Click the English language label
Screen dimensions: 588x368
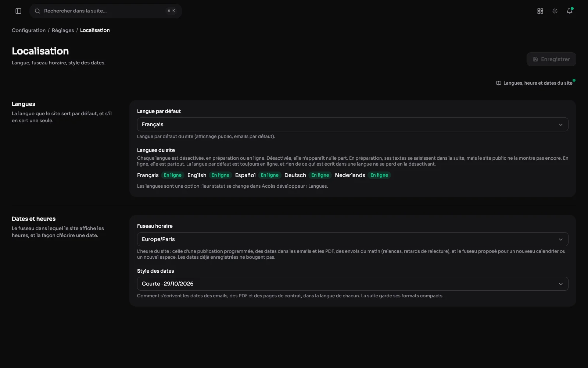pos(197,175)
